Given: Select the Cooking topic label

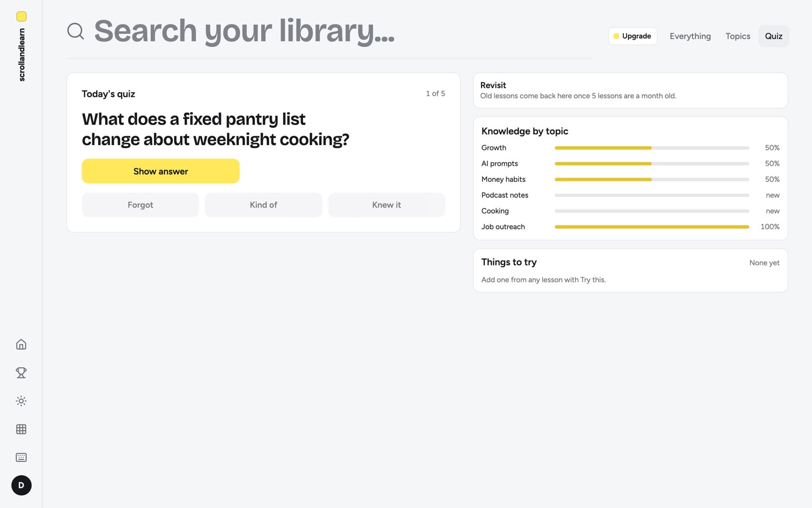Looking at the screenshot, I should [x=495, y=211].
